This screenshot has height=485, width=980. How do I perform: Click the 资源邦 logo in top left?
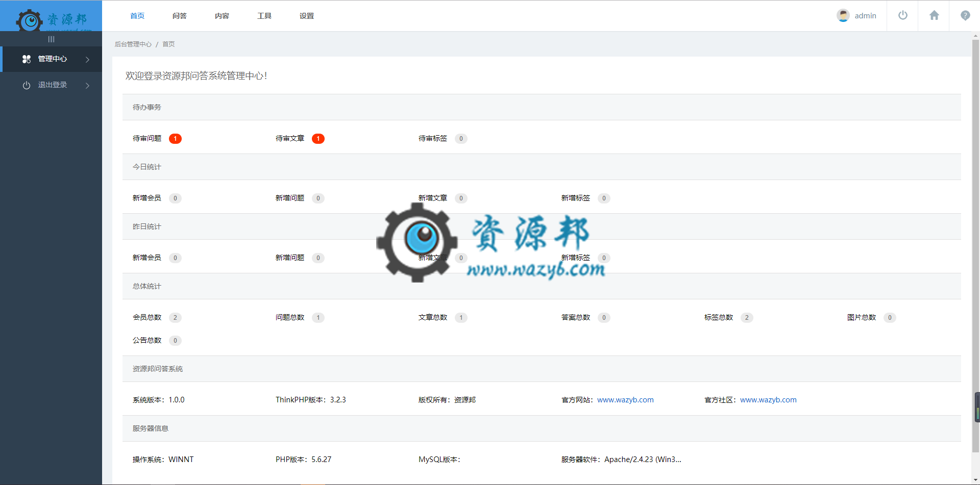click(x=51, y=19)
